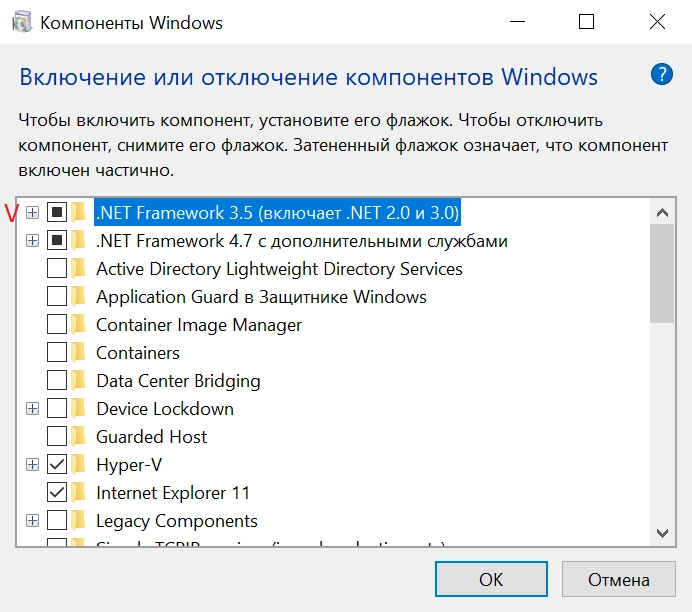Expand the Device Lockdown node
This screenshot has width=692, height=612.
tap(32, 409)
